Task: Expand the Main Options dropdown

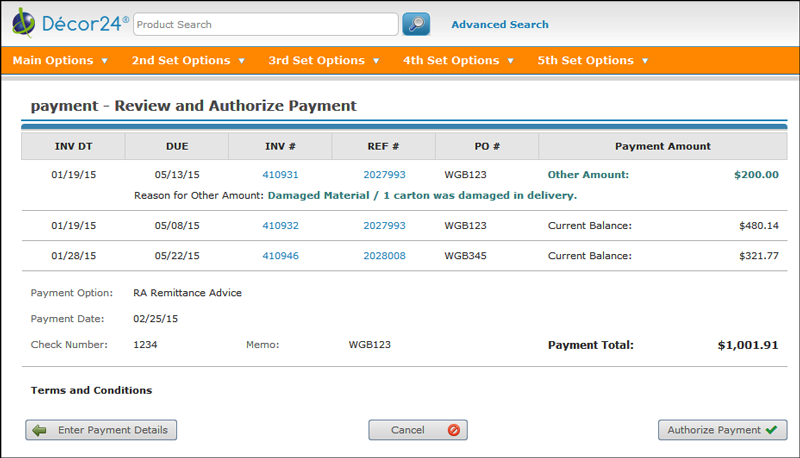Action: click(x=60, y=60)
